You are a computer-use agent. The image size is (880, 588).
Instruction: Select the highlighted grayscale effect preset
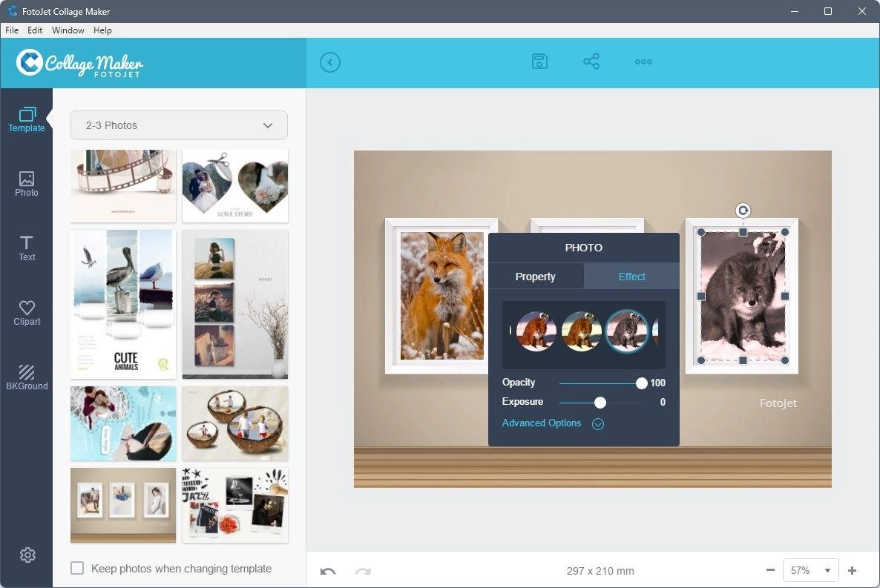click(627, 331)
